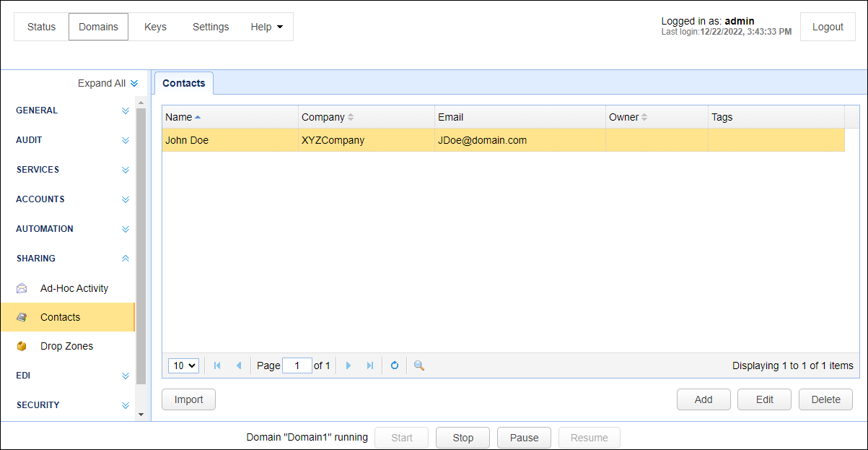Refresh the contacts grid
868x450 pixels.
click(x=395, y=365)
